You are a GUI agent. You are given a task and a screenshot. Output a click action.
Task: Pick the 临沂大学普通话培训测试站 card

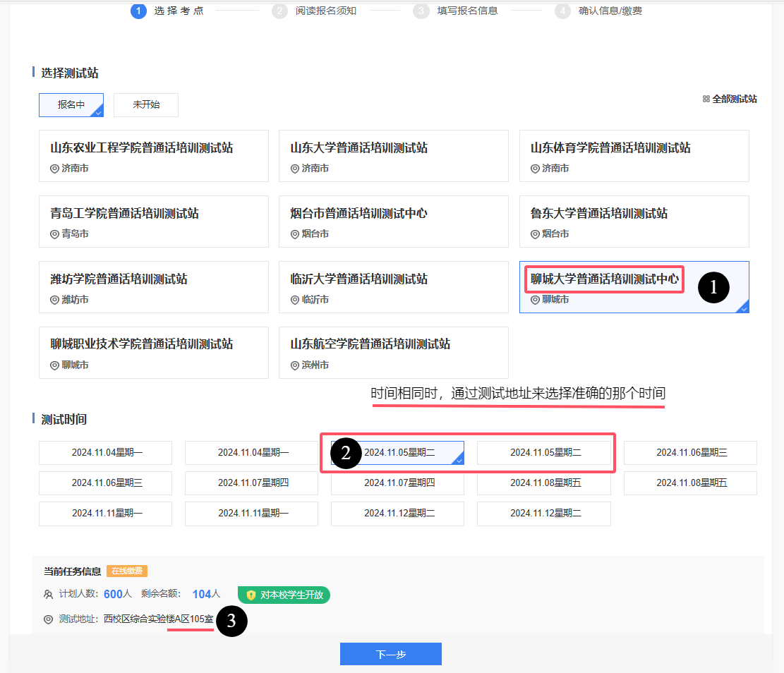(393, 287)
